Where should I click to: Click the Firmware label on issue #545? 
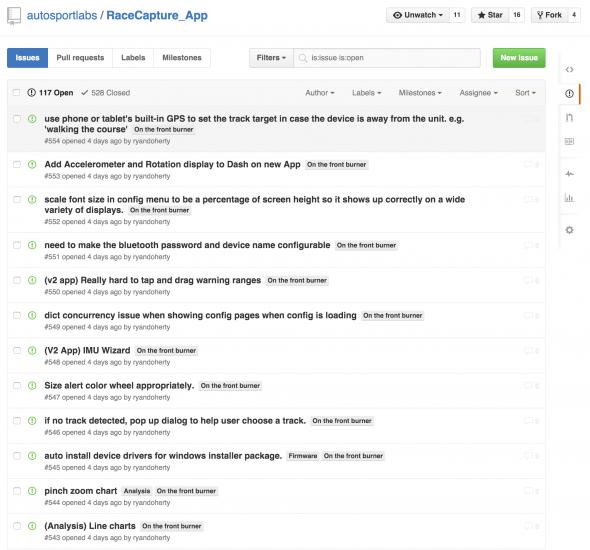(x=303, y=456)
